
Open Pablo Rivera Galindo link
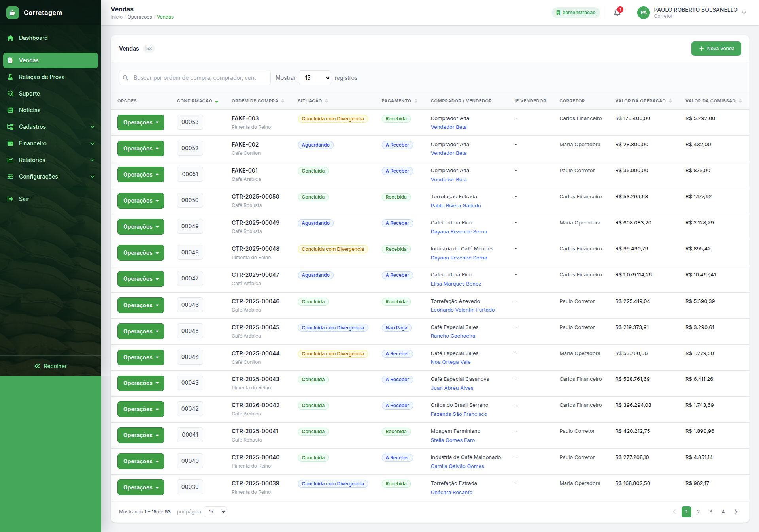point(456,206)
